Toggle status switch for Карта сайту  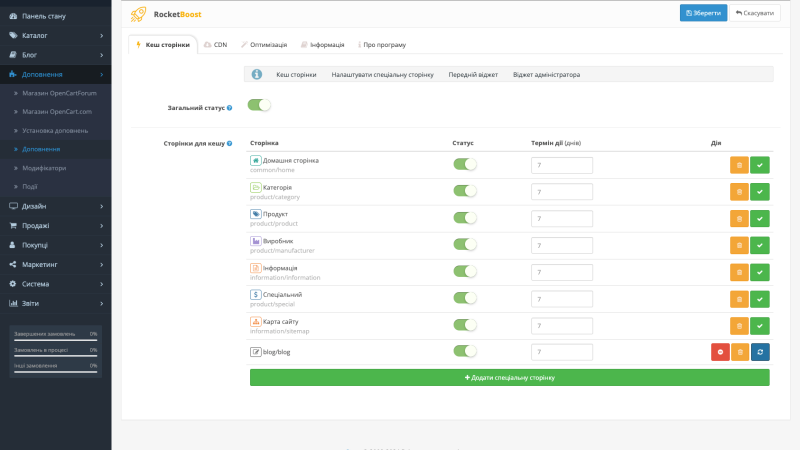[x=465, y=325]
